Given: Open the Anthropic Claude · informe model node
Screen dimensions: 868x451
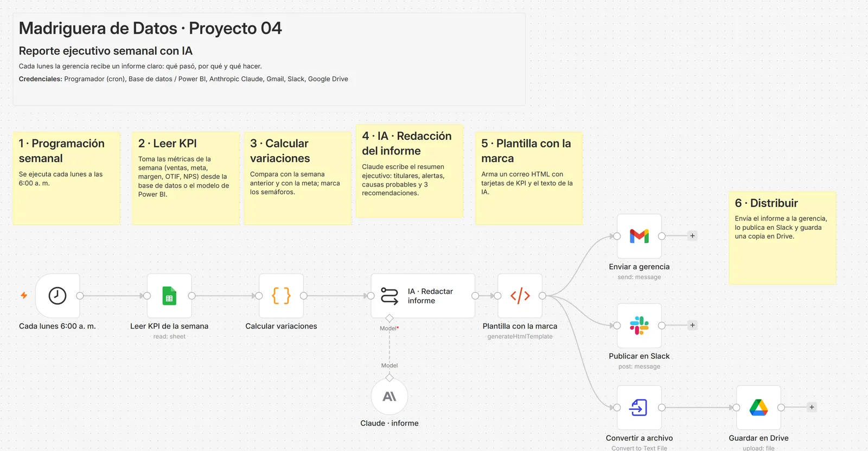Looking at the screenshot, I should [x=390, y=396].
